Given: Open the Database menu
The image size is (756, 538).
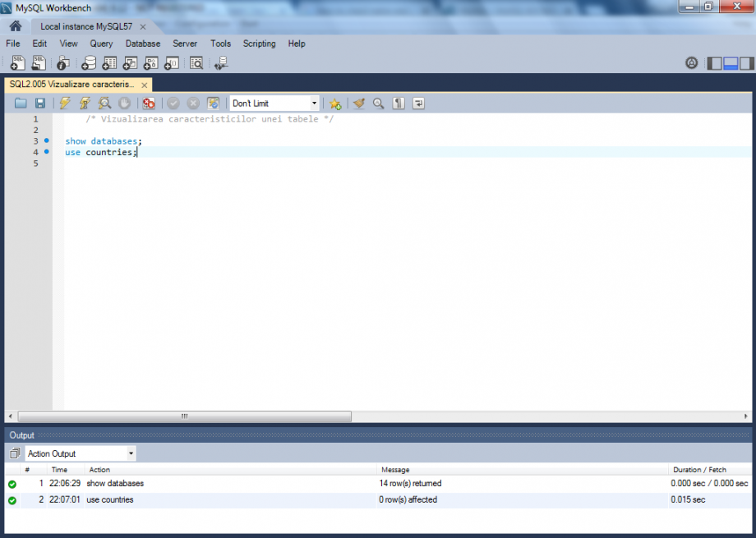Looking at the screenshot, I should click(143, 44).
